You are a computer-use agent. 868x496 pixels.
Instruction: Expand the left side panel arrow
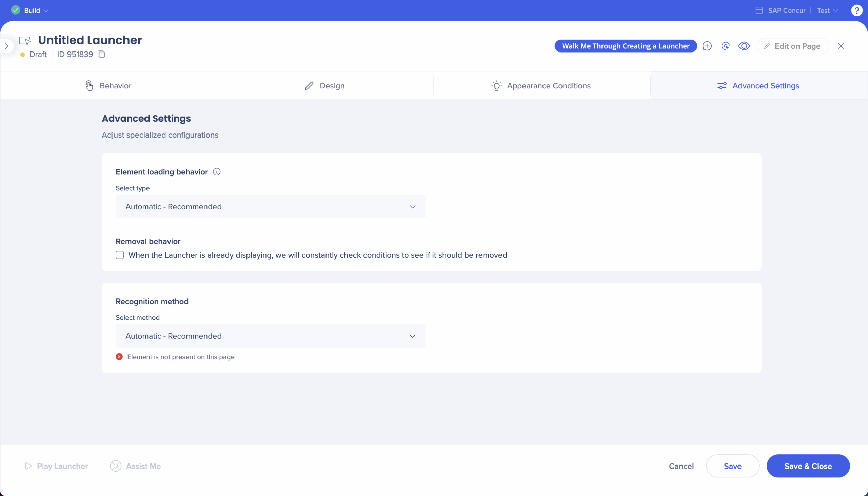tap(7, 46)
